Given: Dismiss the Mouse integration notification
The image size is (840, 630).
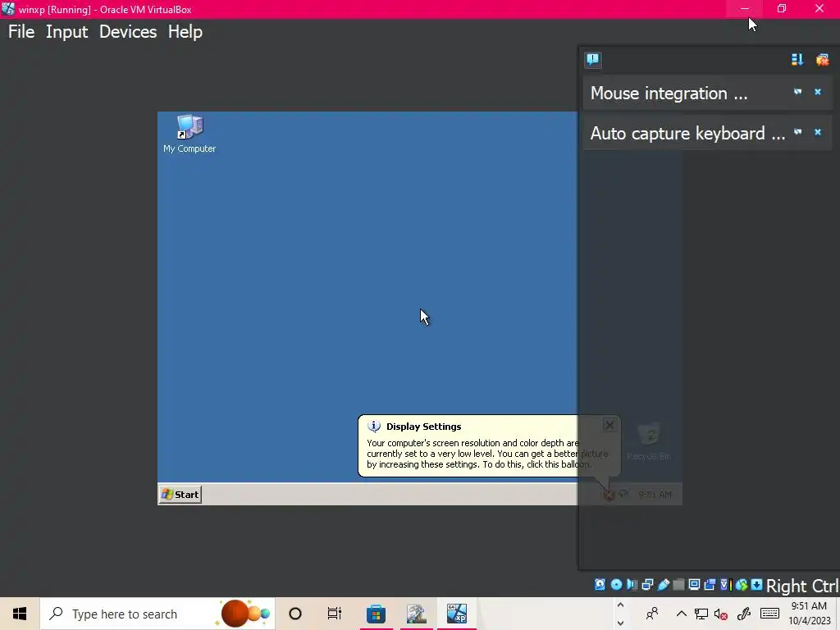Looking at the screenshot, I should click(818, 92).
